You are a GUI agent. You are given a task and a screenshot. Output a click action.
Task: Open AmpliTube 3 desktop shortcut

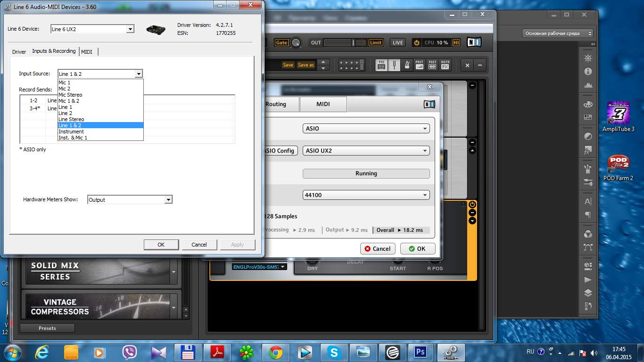(x=619, y=113)
